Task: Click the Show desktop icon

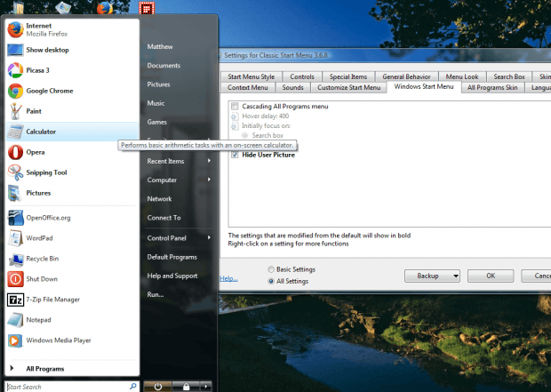Action: tap(15, 50)
